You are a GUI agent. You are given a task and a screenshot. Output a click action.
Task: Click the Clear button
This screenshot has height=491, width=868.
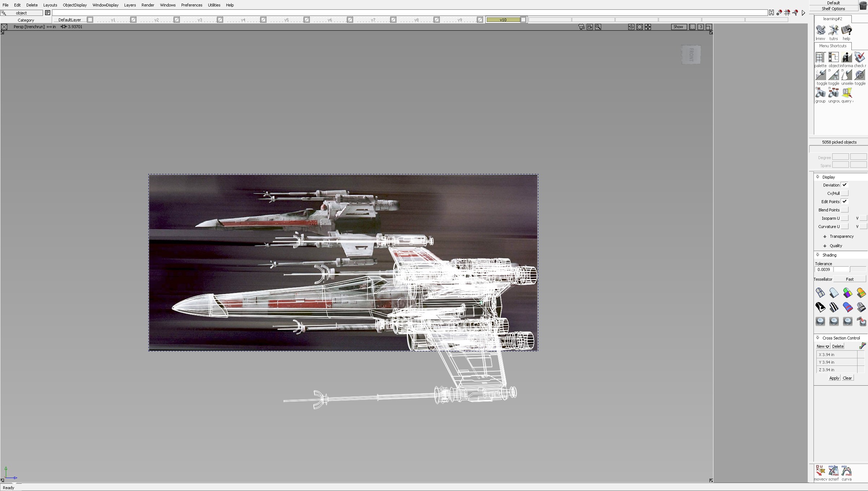847,378
